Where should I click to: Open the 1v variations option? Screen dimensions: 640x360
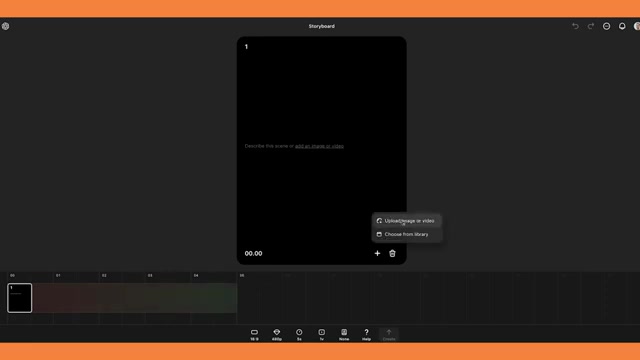pyautogui.click(x=322, y=335)
